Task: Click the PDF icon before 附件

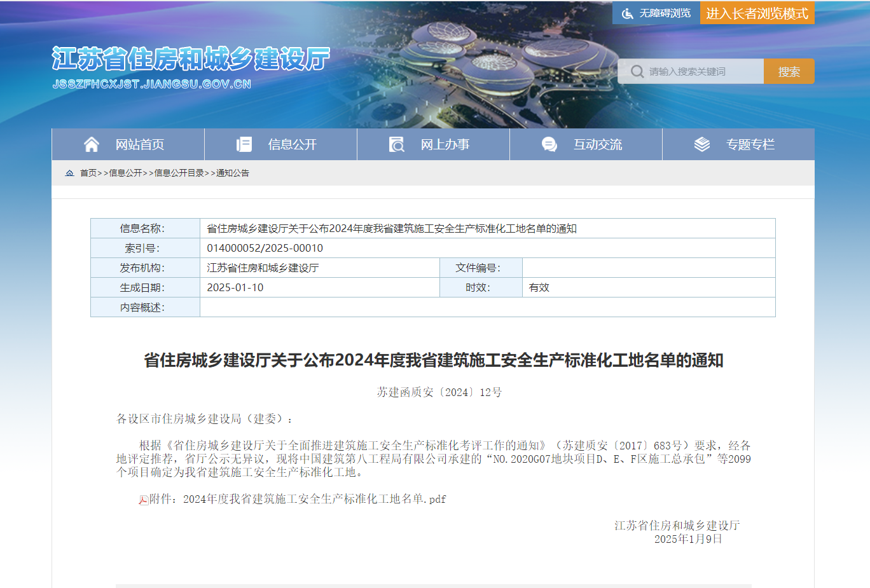Action: point(144,500)
